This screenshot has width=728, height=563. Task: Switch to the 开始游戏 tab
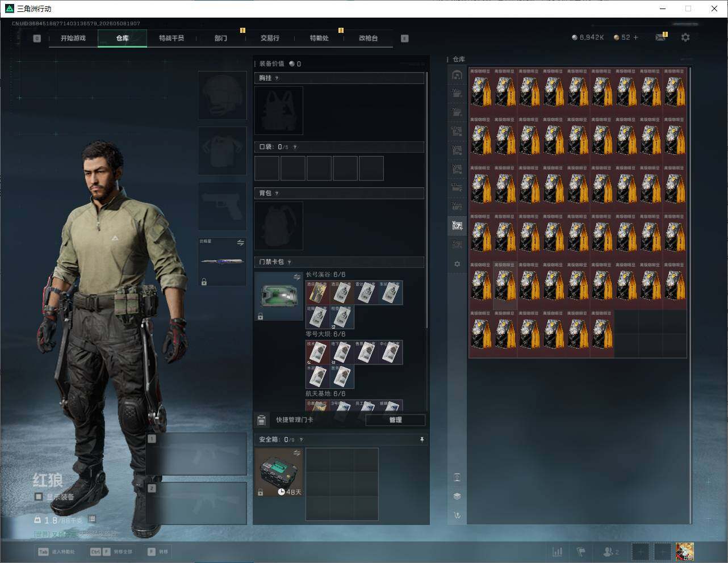[x=73, y=39]
